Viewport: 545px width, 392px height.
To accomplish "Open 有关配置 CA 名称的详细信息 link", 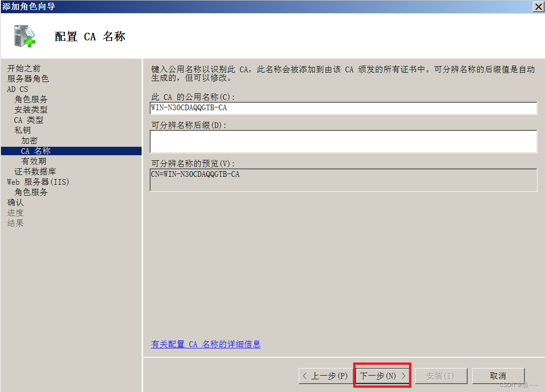I will coord(206,344).
